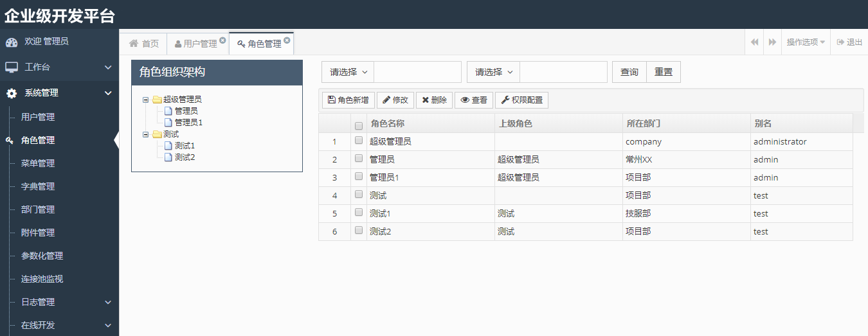Expand the 日志管理 submenu
This screenshot has width=868, height=336.
[59, 302]
